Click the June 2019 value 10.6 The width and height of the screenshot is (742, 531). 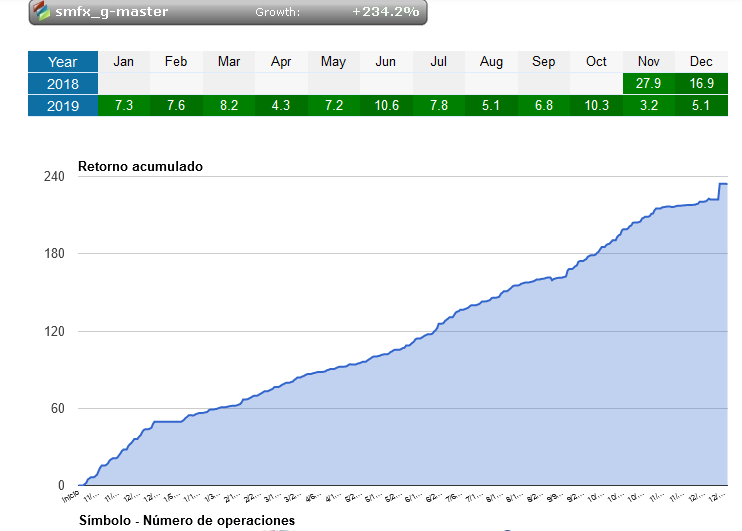click(386, 105)
